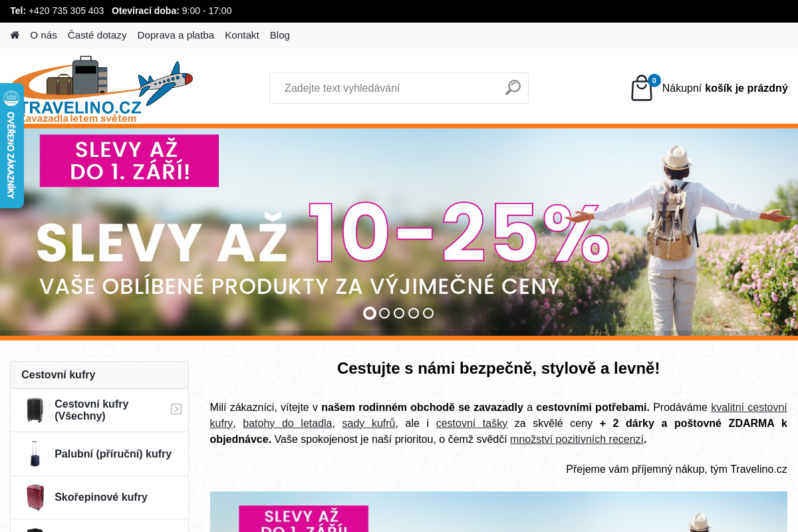Image resolution: width=798 pixels, height=532 pixels.
Task: Follow the batohy do letadla link
Action: (x=287, y=423)
